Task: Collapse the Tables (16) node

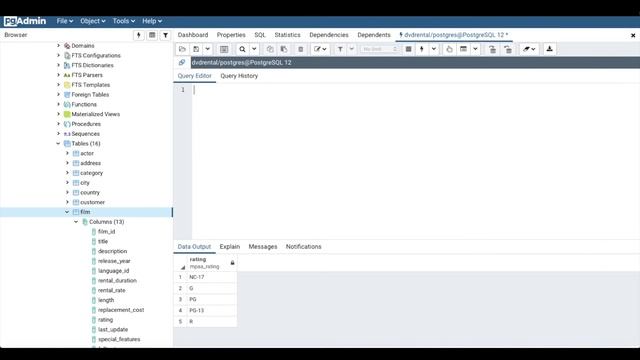Action: [58, 144]
